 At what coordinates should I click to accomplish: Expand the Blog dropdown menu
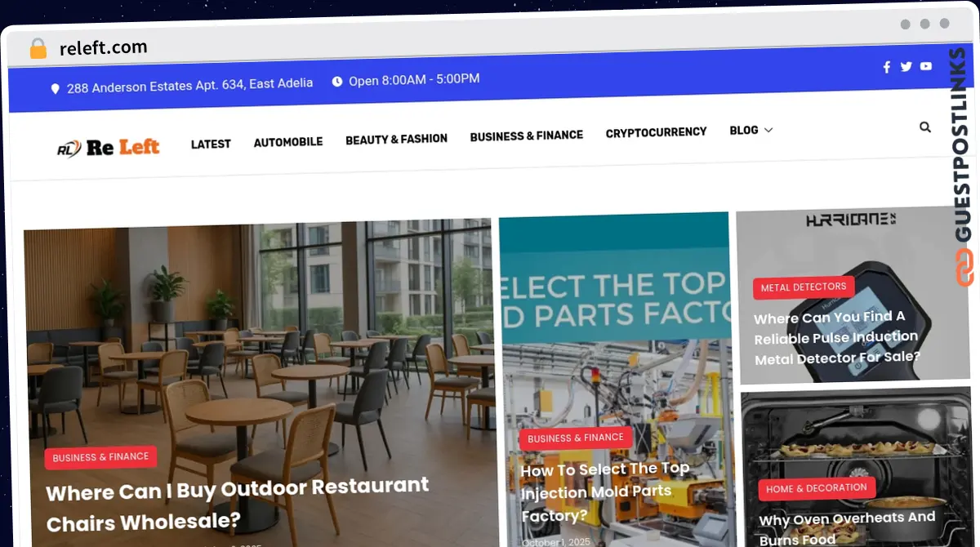[751, 130]
